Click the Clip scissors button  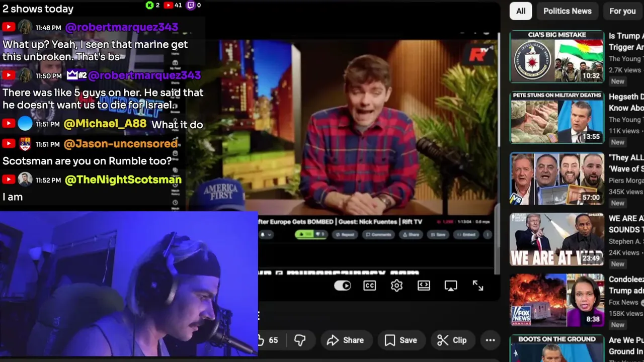click(452, 340)
